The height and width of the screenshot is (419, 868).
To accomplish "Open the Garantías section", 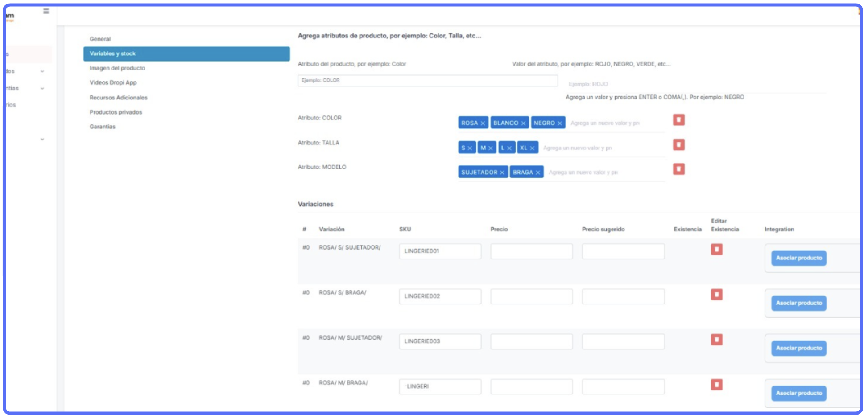I will (102, 127).
